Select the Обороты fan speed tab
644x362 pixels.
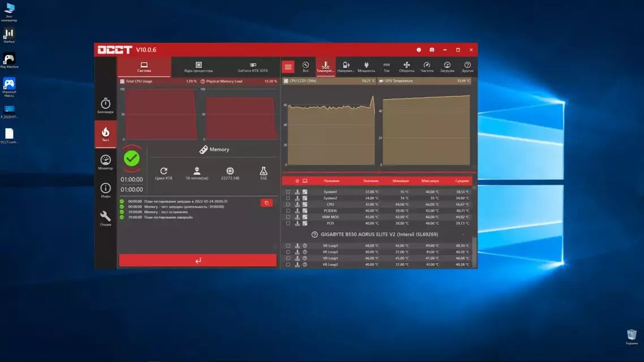[407, 67]
